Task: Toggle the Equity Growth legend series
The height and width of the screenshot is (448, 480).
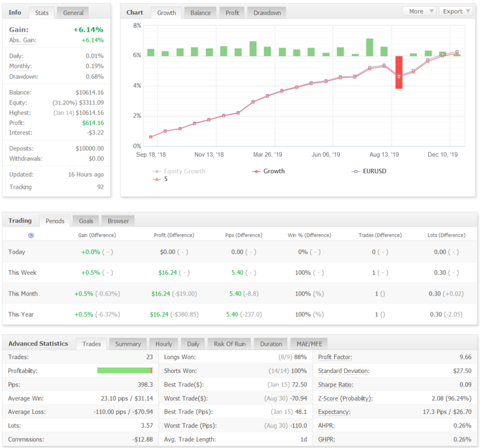Action: coord(179,171)
